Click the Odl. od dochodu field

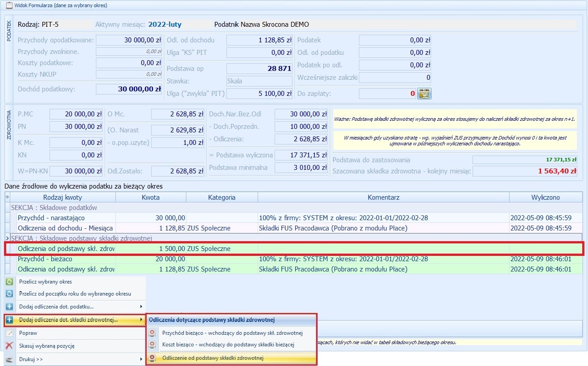(260, 40)
